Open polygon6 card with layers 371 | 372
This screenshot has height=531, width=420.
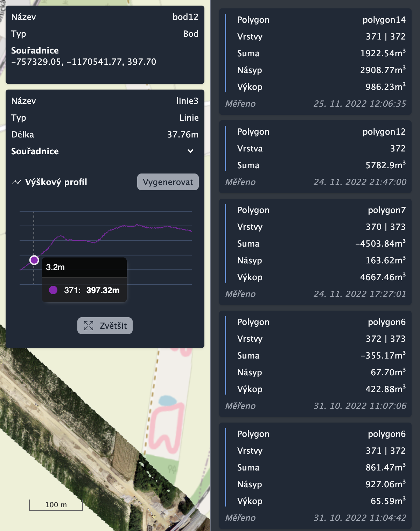(x=315, y=476)
